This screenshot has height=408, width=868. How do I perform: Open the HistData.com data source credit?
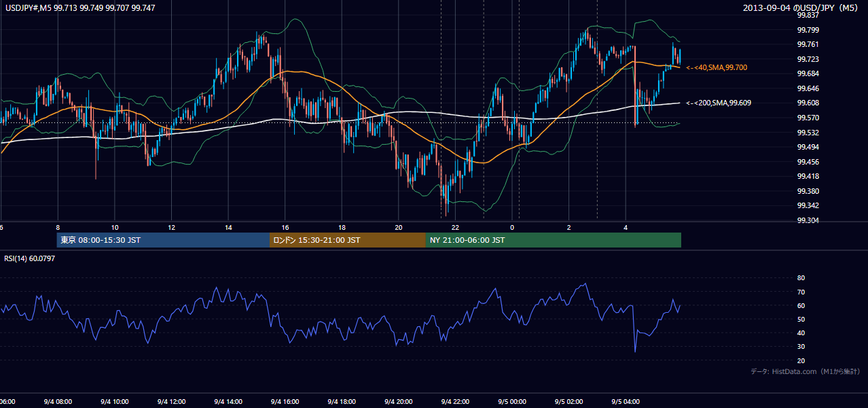[806, 371]
